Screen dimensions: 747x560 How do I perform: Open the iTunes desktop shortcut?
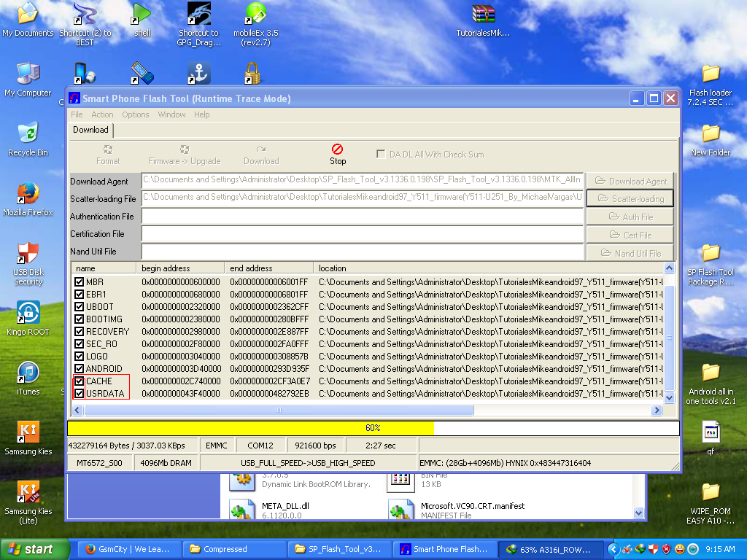coord(28,373)
